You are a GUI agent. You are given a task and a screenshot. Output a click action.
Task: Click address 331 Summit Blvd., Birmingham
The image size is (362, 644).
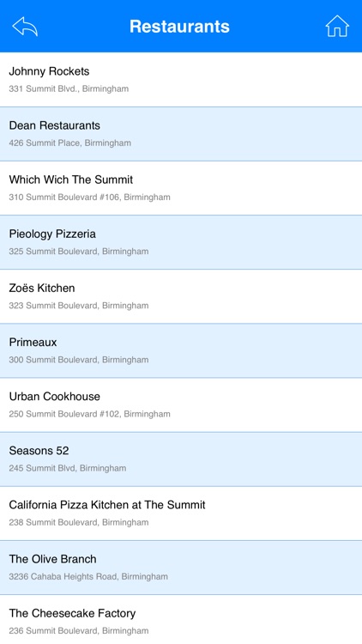coord(69,88)
